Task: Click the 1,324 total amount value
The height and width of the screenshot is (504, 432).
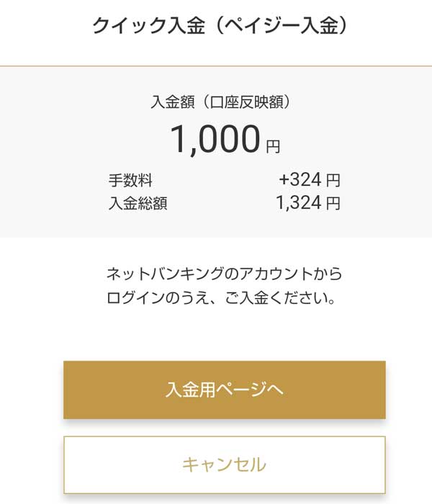Action: [298, 203]
